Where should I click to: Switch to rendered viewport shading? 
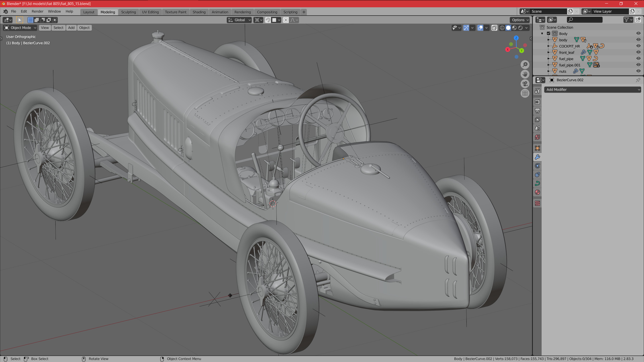click(520, 28)
